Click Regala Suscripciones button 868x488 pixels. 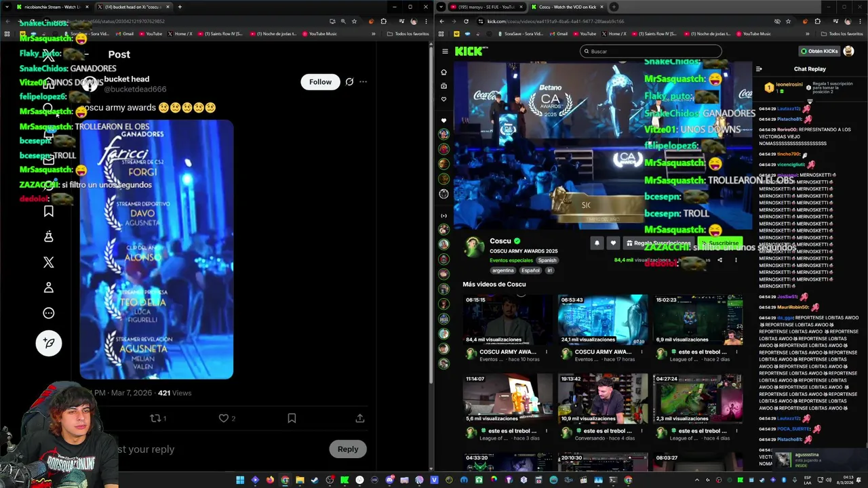click(658, 243)
